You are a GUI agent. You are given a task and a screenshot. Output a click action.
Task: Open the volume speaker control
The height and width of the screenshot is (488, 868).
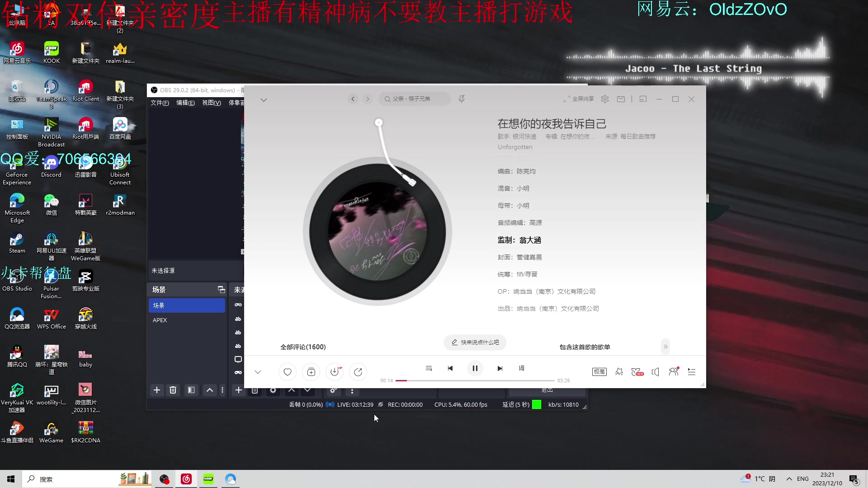tap(655, 371)
